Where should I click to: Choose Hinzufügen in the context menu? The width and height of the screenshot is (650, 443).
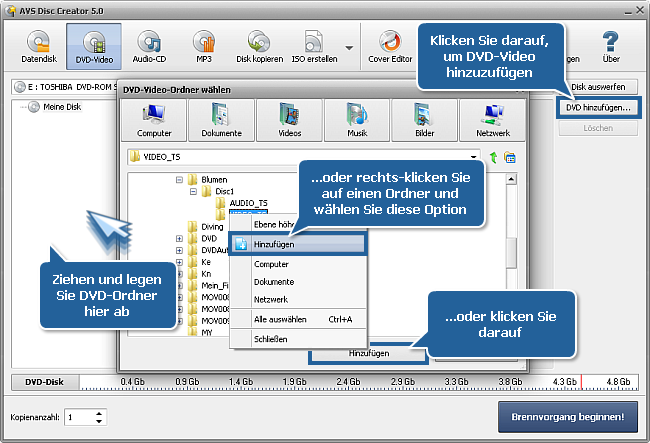(297, 244)
